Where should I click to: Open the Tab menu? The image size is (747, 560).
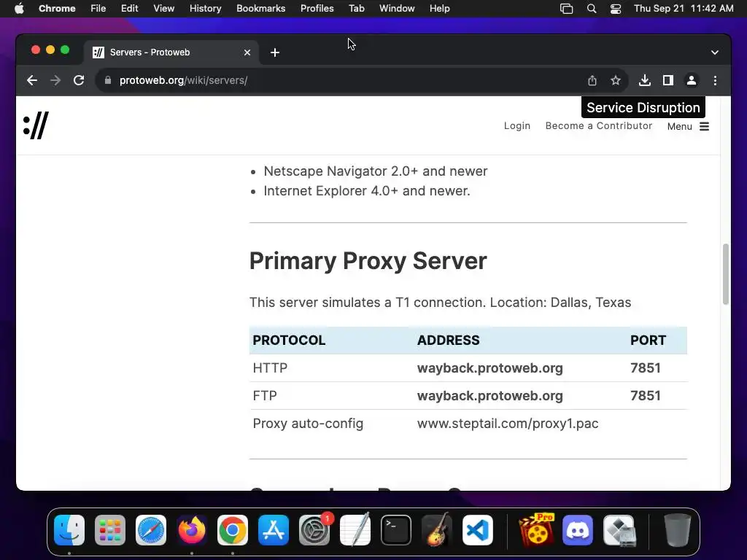[x=356, y=9]
